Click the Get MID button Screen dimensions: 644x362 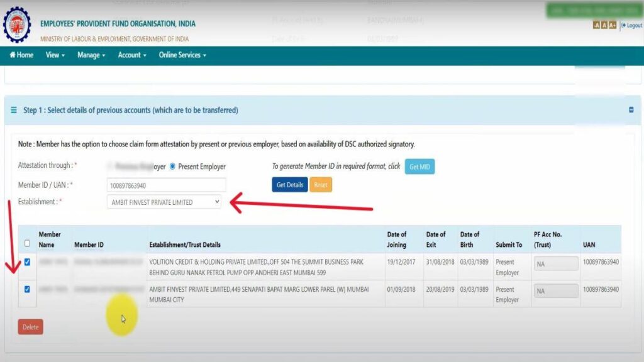pyautogui.click(x=419, y=167)
